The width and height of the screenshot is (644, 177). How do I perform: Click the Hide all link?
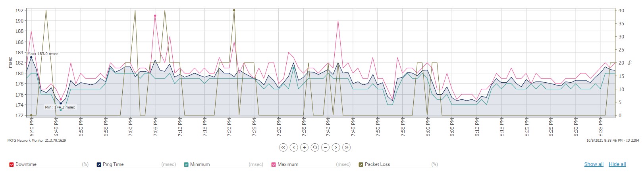(x=617, y=164)
